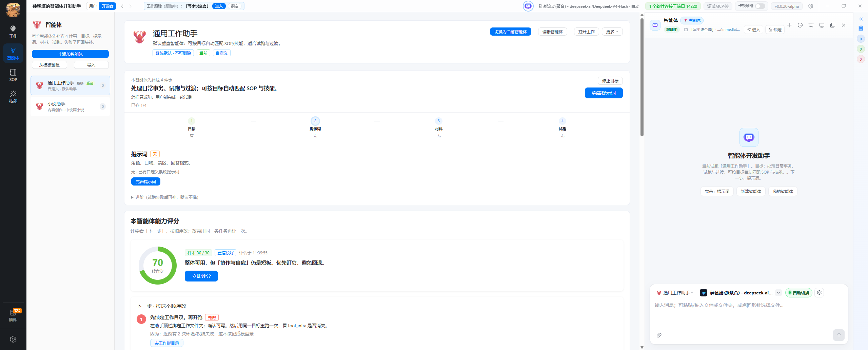Screen dimensions: 868x350
Task: Go to step 3 材料
Action: click(x=439, y=128)
